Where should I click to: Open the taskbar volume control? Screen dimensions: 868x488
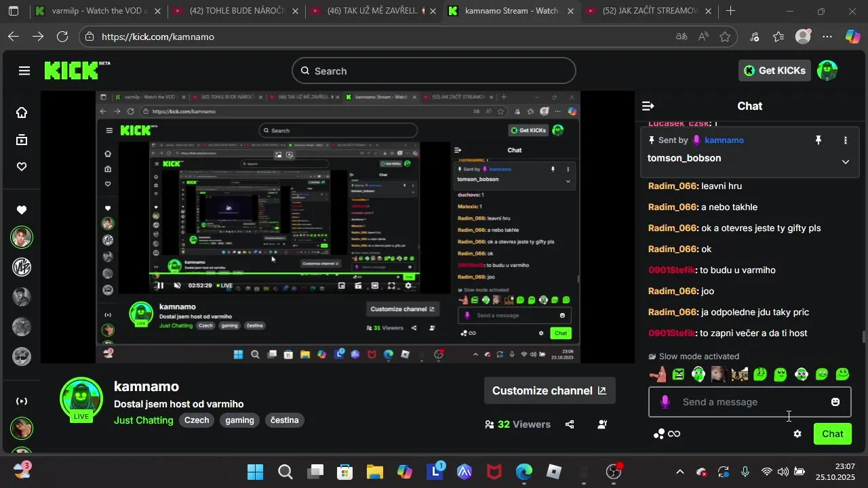click(783, 472)
